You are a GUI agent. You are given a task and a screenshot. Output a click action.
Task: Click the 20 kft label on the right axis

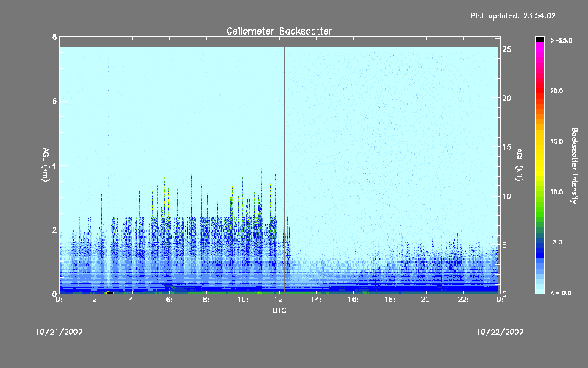point(507,98)
